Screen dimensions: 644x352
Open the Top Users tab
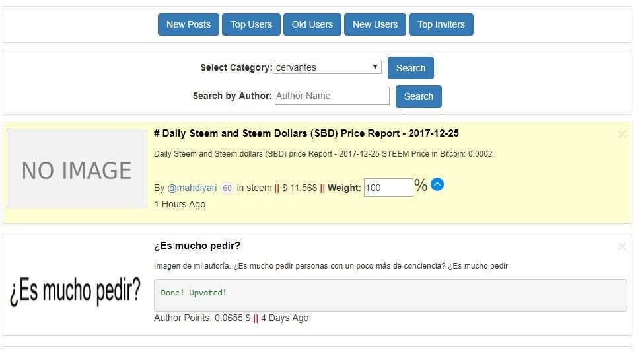pyautogui.click(x=251, y=24)
